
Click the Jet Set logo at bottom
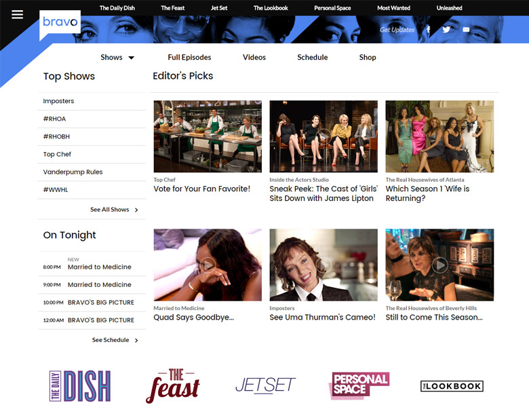coord(265,385)
